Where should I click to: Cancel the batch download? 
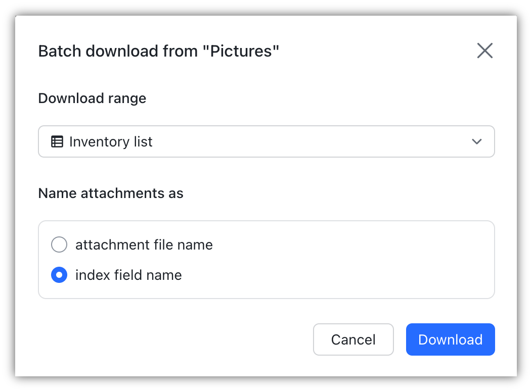click(353, 339)
